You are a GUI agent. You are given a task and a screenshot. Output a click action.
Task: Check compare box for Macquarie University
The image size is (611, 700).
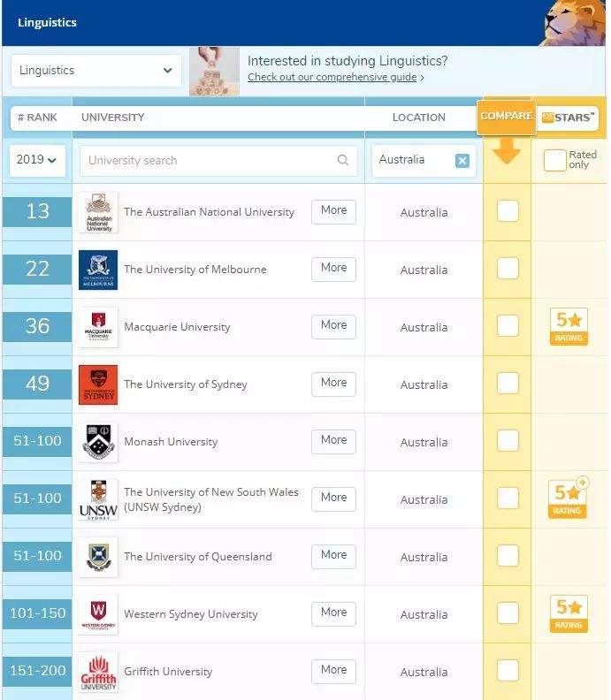tap(508, 326)
